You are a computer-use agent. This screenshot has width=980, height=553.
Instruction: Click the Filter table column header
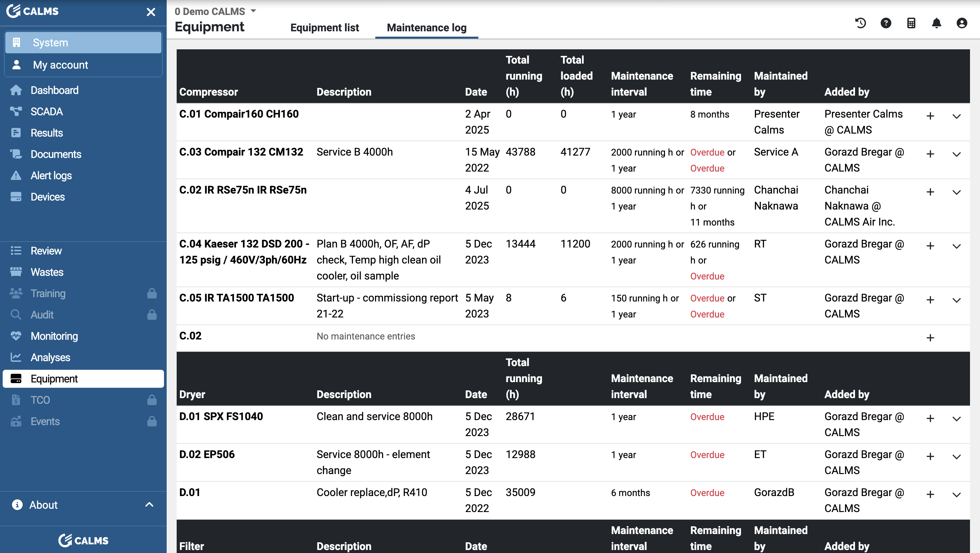click(192, 546)
